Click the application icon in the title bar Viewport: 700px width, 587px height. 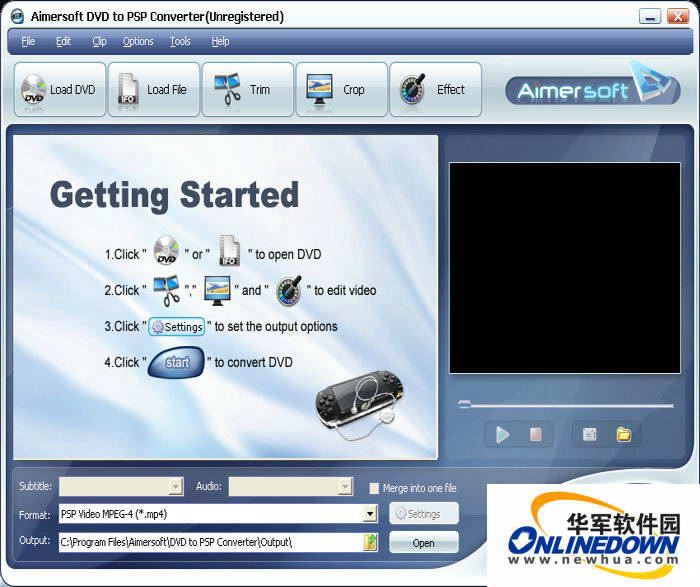(x=17, y=17)
